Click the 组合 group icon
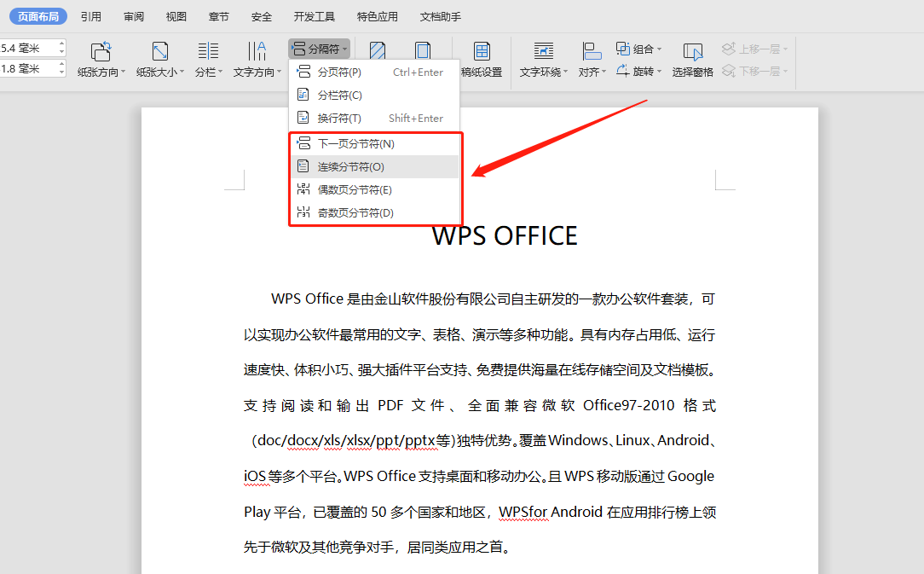924x574 pixels. tap(623, 49)
